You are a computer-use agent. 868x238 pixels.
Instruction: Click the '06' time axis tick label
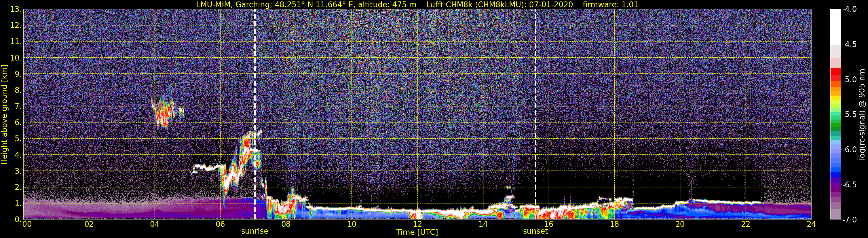220,224
